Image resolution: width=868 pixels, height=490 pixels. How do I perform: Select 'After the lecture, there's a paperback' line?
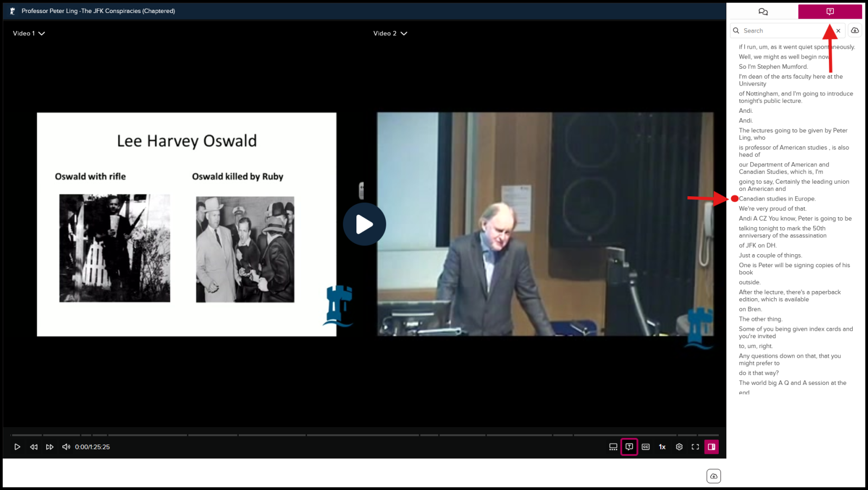[790, 295]
